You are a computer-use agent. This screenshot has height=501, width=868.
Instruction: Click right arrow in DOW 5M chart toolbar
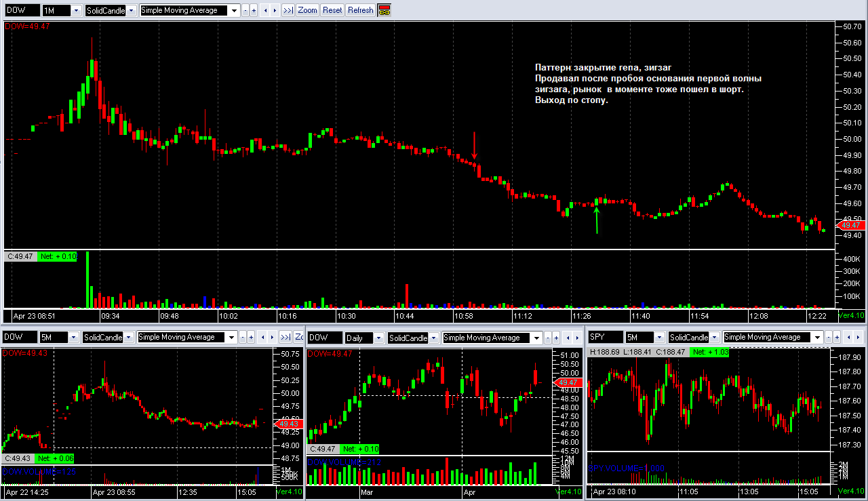pos(271,337)
